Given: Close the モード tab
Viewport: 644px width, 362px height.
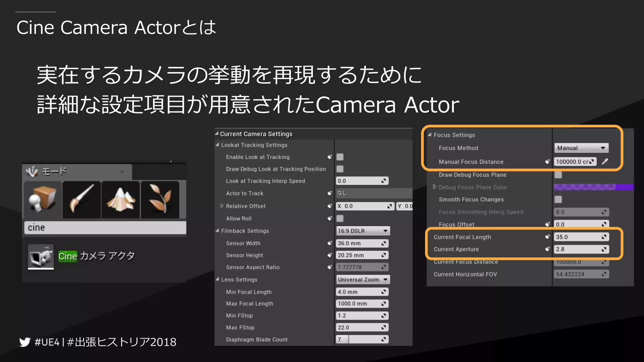Looking at the screenshot, I should 122,172.
